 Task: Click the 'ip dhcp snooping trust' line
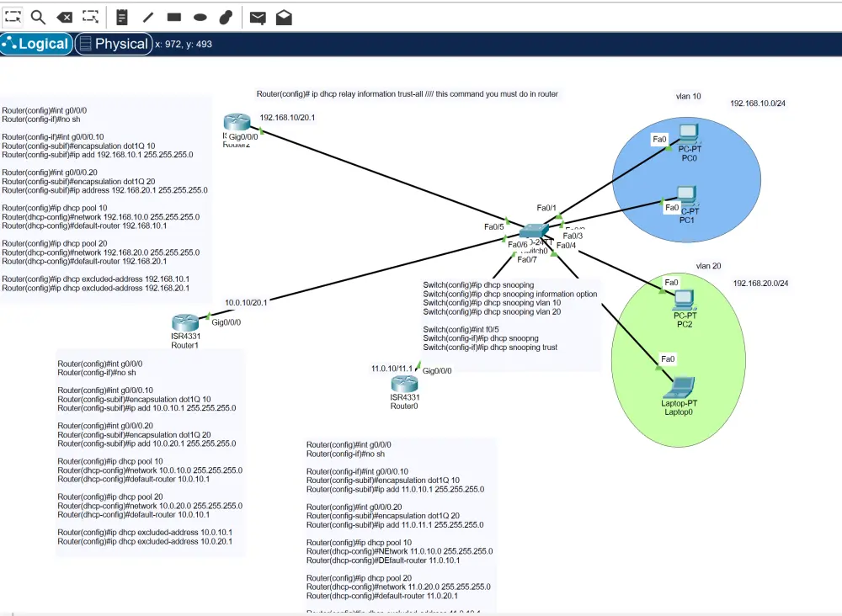490,348
